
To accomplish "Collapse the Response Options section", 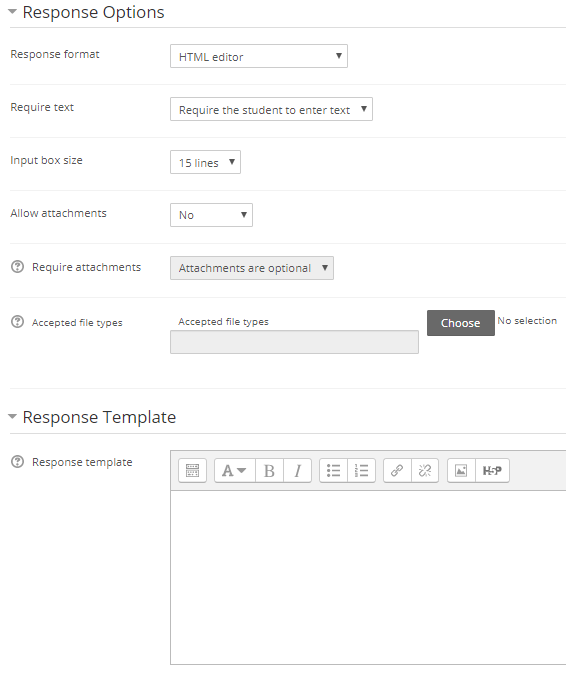I will tap(12, 12).
